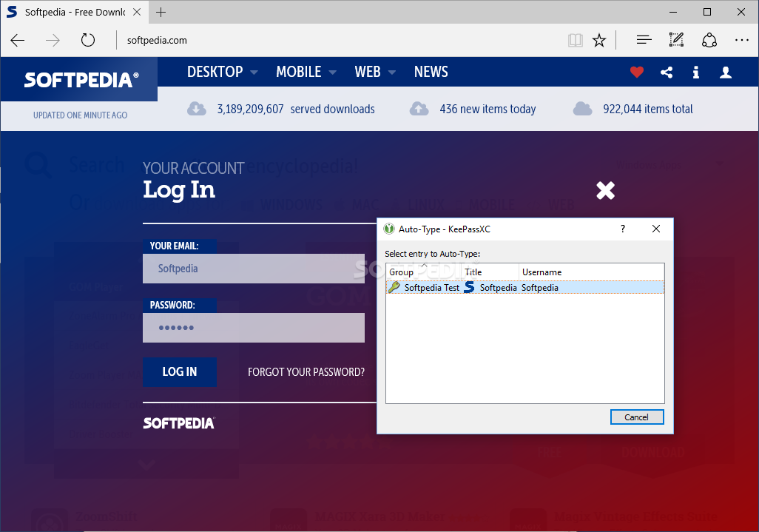
Task: Go back with the browser back arrow
Action: point(18,40)
